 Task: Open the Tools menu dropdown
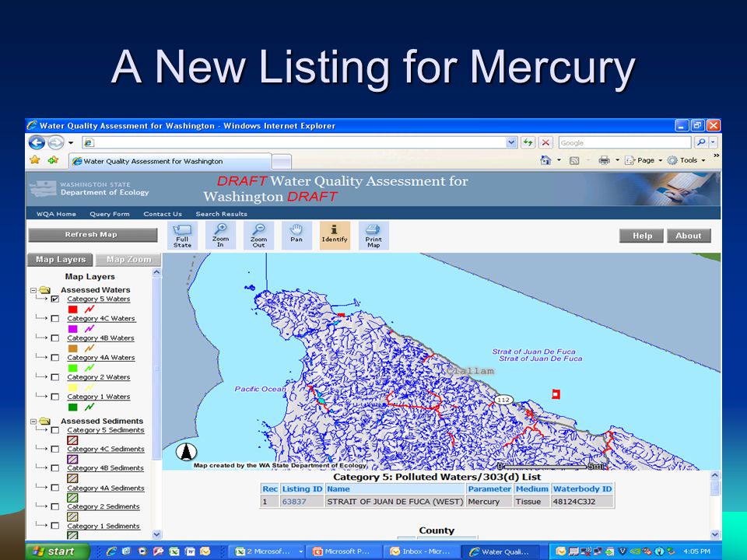[x=703, y=160]
